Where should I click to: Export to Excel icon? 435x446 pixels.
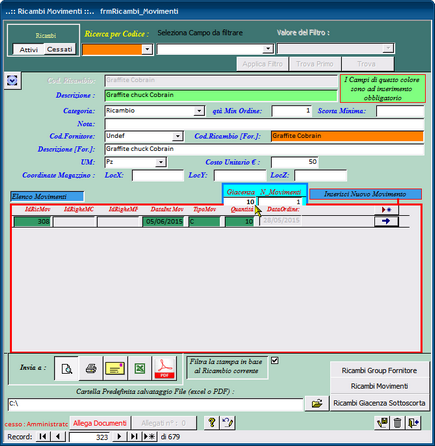(140, 368)
